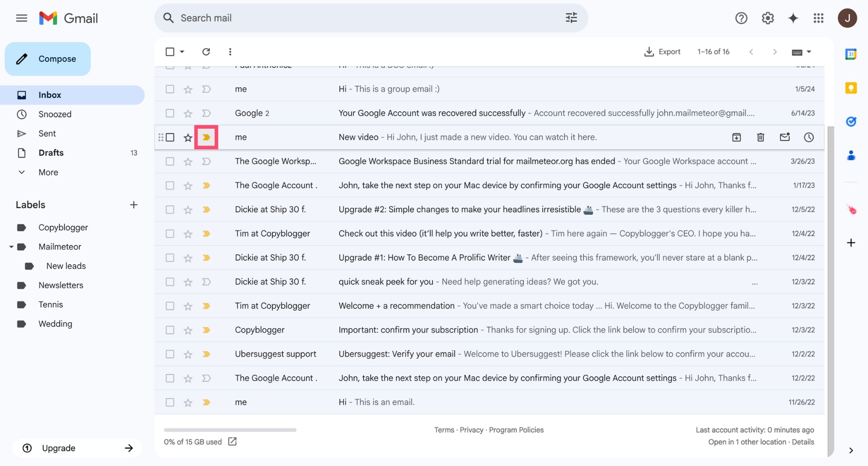This screenshot has width=868, height=466.
Task: Click the storage usage progress bar
Action: point(230,430)
